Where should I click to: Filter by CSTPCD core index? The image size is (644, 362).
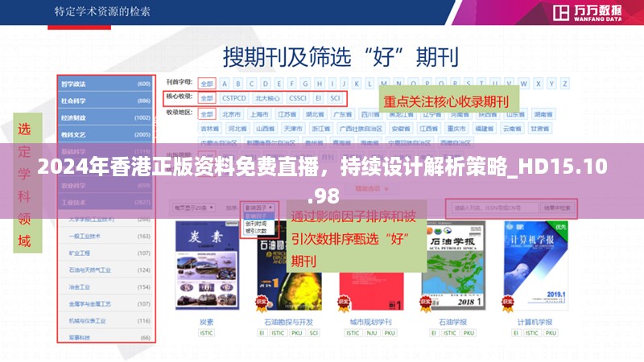(234, 98)
